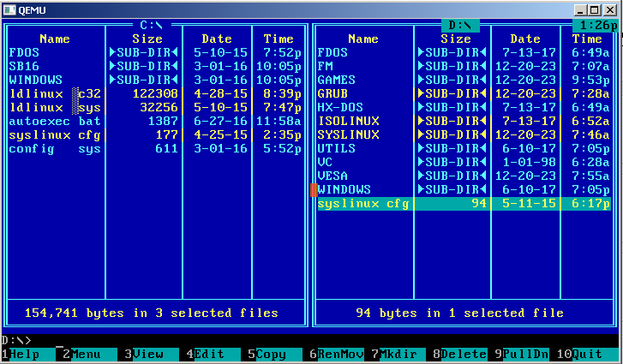Screen dimensions: 623x364
Task: Click size value 122308
Action: 155,93
